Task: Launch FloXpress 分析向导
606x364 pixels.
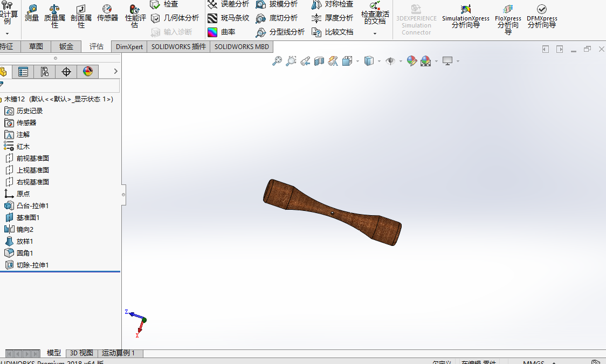Action: click(508, 20)
